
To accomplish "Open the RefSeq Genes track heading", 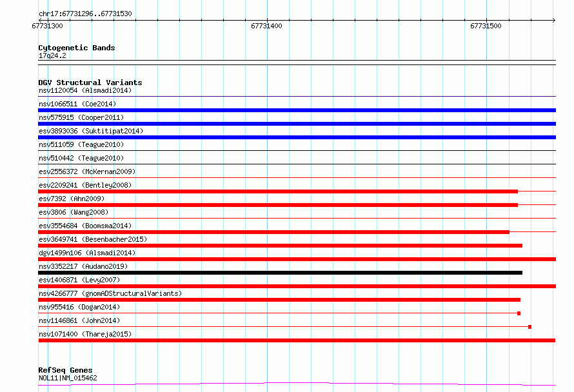I will pos(65,370).
